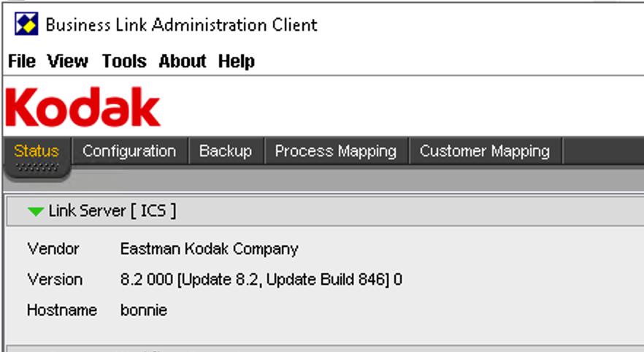The image size is (644, 352).
Task: Collapse the Link Server section via green triangle
Action: click(35, 212)
